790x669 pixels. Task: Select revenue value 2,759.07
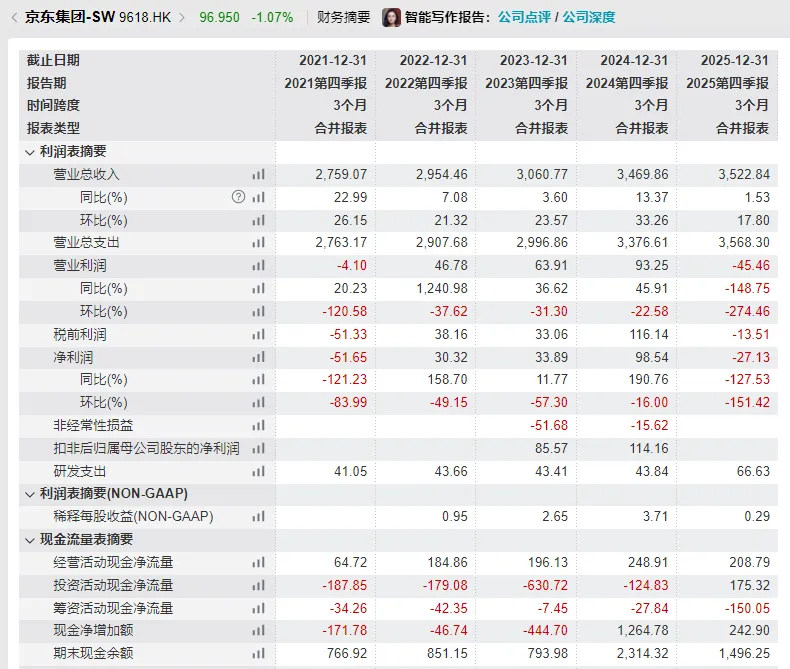click(341, 174)
